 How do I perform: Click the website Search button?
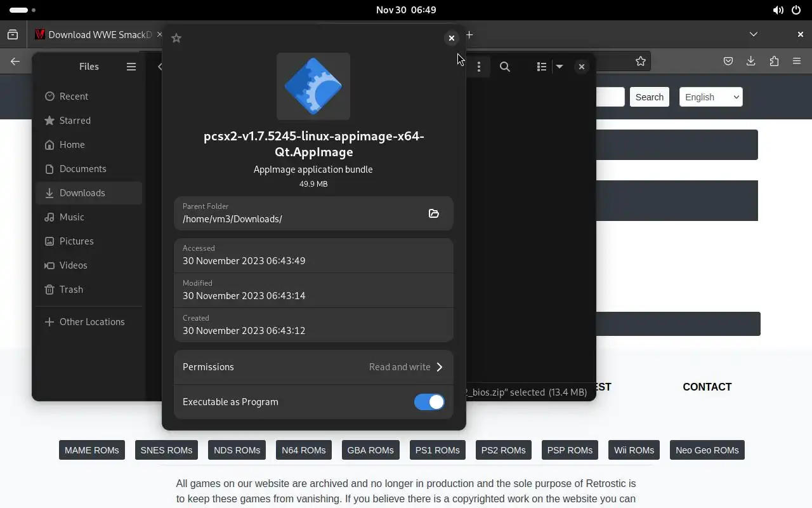click(650, 97)
